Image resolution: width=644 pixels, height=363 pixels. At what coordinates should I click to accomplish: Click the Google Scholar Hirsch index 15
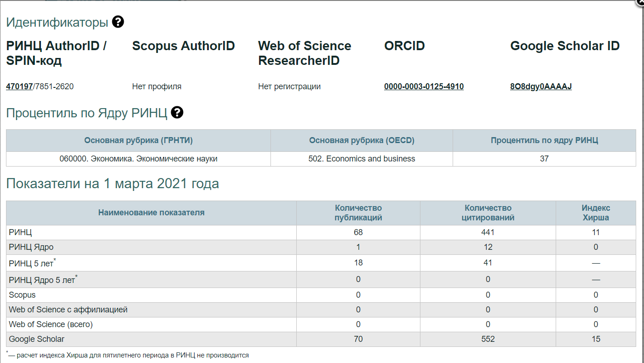596,340
